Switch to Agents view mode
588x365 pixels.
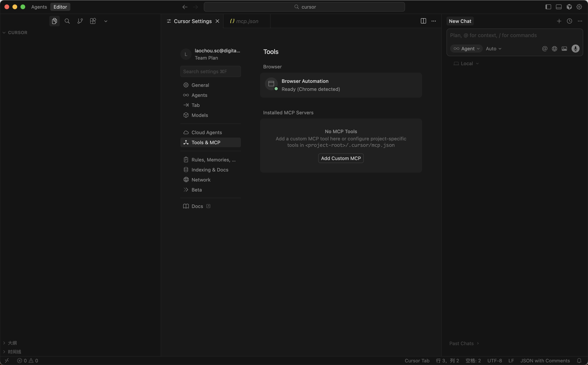[39, 7]
